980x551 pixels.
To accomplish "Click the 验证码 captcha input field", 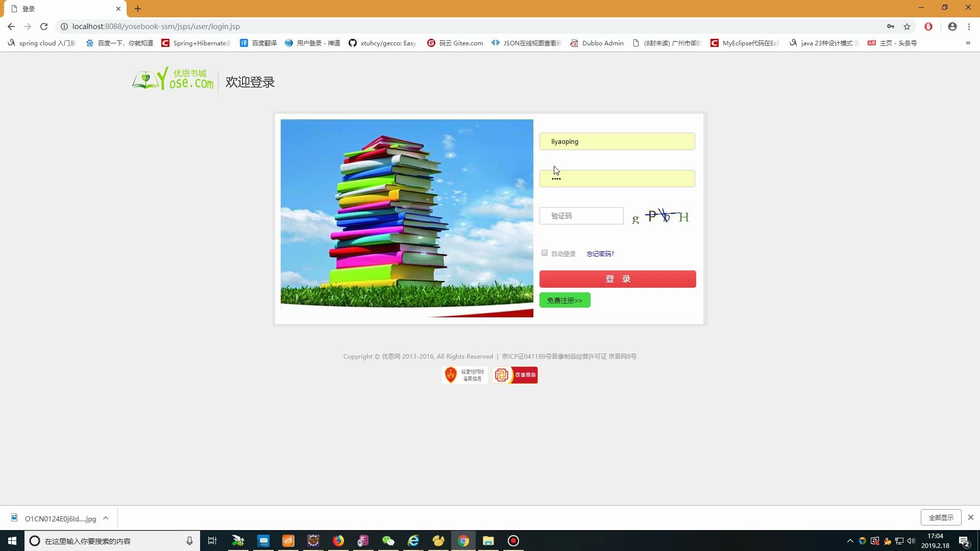I will 581,216.
